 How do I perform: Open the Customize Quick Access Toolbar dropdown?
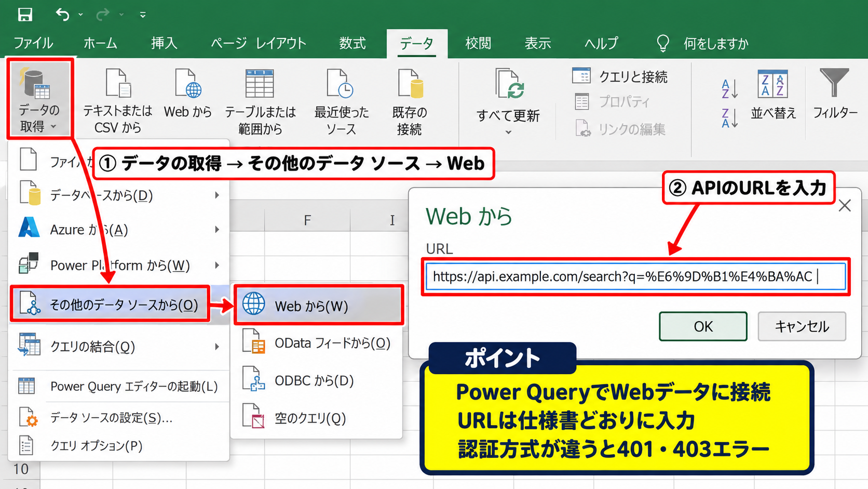pos(143,15)
